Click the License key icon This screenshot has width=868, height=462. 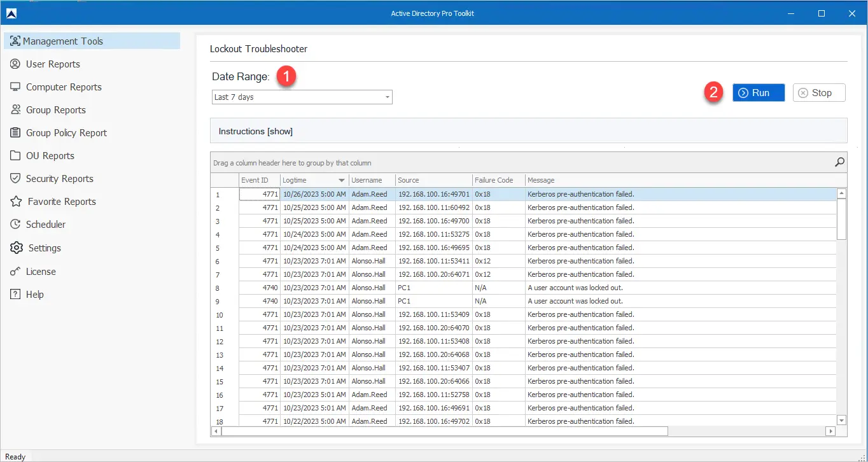coord(15,272)
